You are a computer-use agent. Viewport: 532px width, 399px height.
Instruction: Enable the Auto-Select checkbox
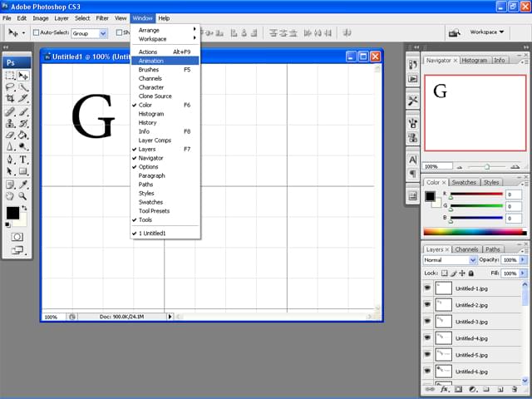pos(36,32)
